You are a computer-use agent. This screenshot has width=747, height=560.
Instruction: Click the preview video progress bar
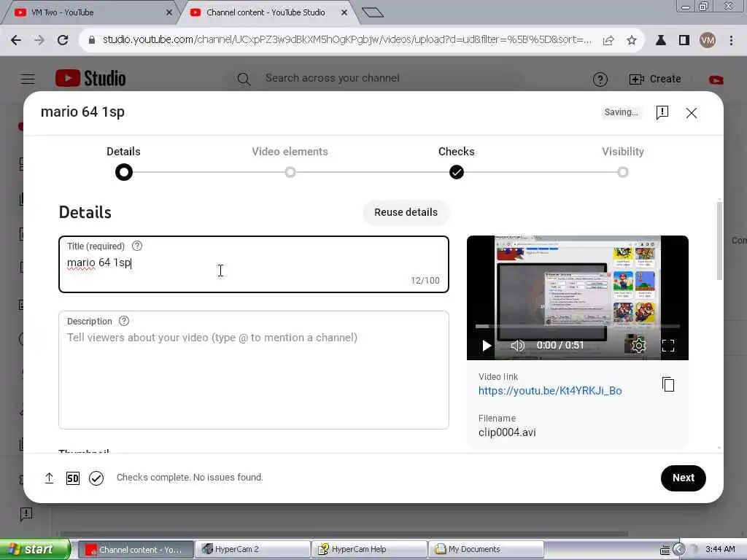(x=578, y=326)
